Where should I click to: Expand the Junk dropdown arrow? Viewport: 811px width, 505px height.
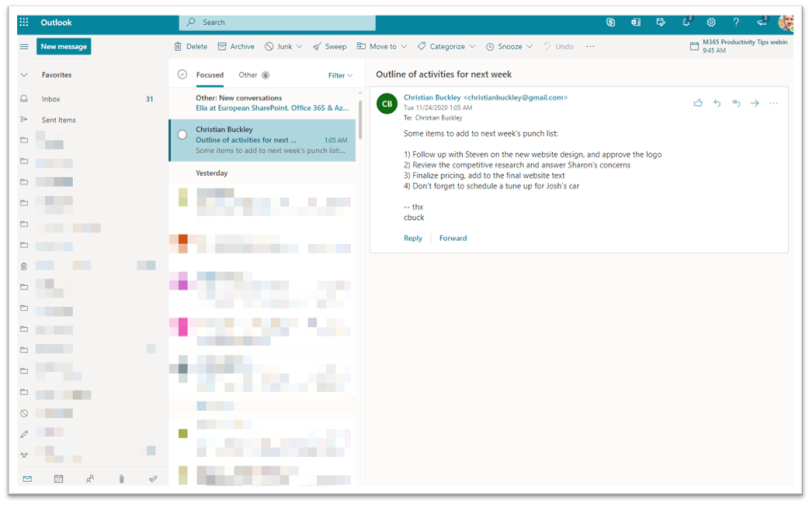pyautogui.click(x=299, y=47)
